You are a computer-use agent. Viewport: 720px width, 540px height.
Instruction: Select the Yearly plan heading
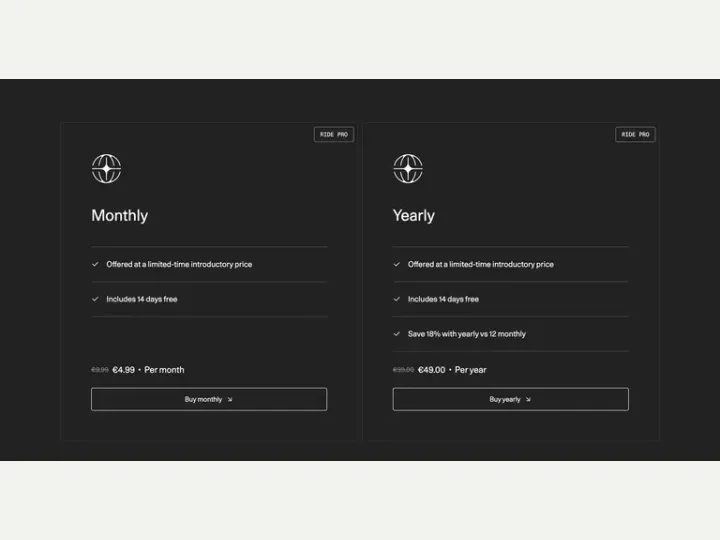coord(414,215)
